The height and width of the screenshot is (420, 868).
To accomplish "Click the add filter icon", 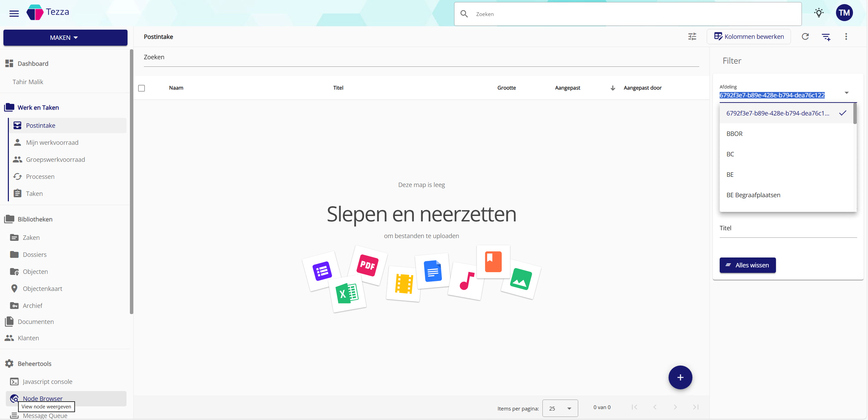I will pos(826,37).
